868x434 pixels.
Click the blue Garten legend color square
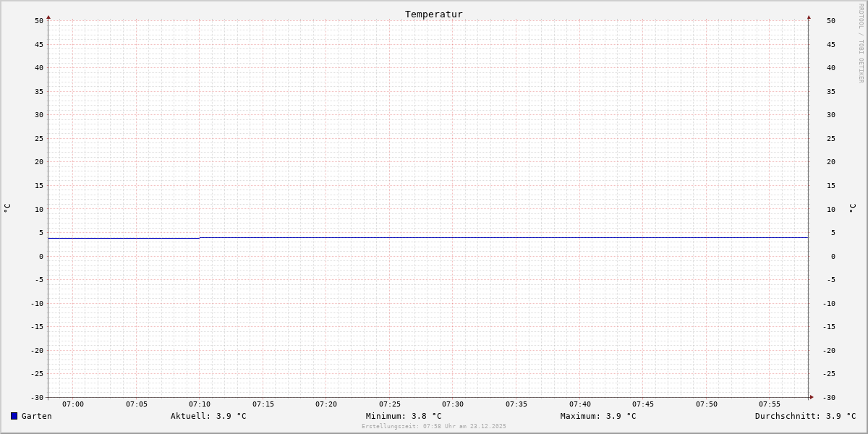[x=14, y=416]
